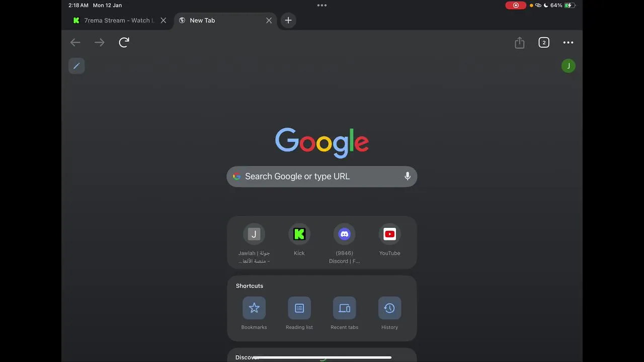Open the YouTube site shortcut
Viewport: 644px width, 362px height.
coord(390,240)
